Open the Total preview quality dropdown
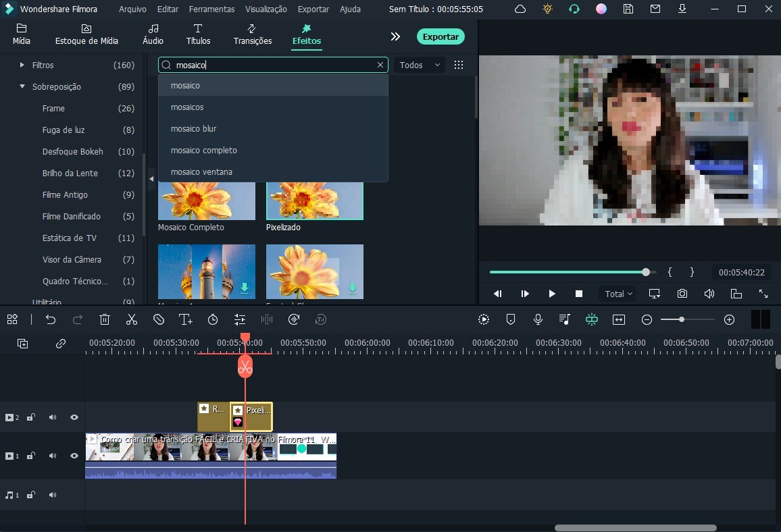 (x=618, y=294)
